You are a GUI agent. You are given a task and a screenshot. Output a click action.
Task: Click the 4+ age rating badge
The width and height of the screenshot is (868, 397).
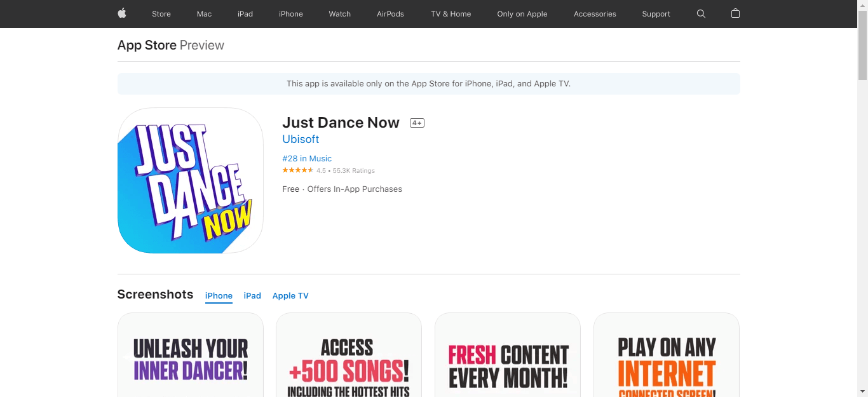pos(417,123)
